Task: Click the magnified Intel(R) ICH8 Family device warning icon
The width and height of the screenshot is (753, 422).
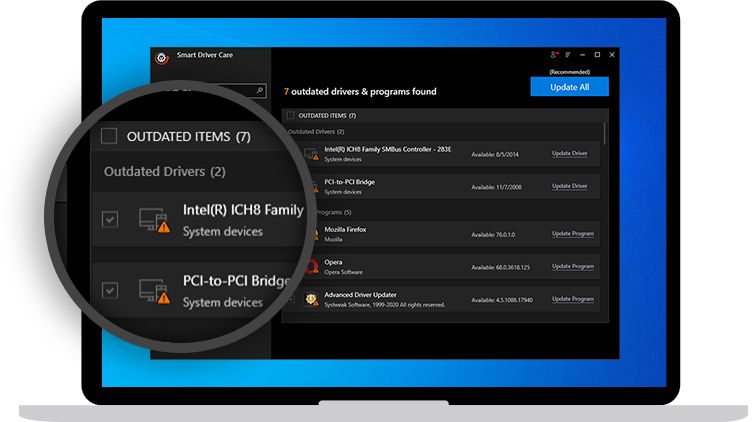Action: 155,220
